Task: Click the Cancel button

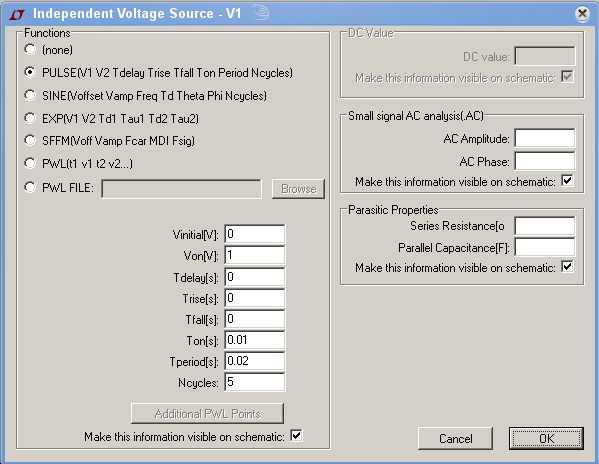Action: [455, 438]
